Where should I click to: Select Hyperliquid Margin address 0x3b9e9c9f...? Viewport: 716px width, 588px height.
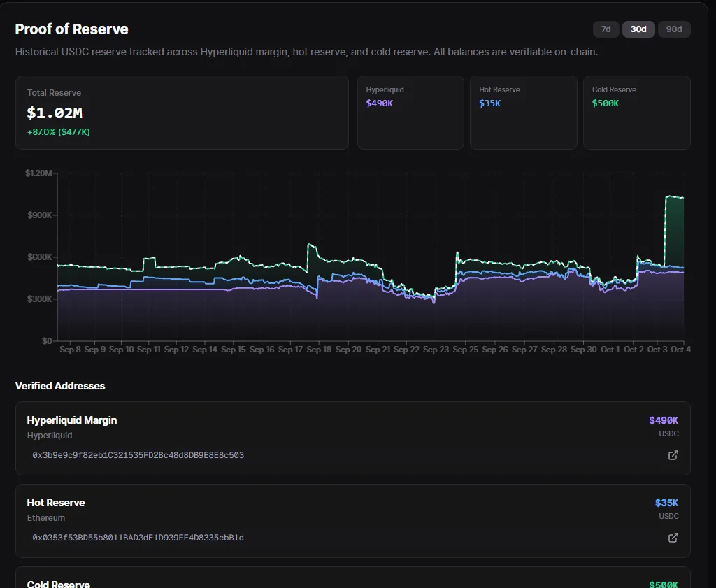tap(138, 455)
